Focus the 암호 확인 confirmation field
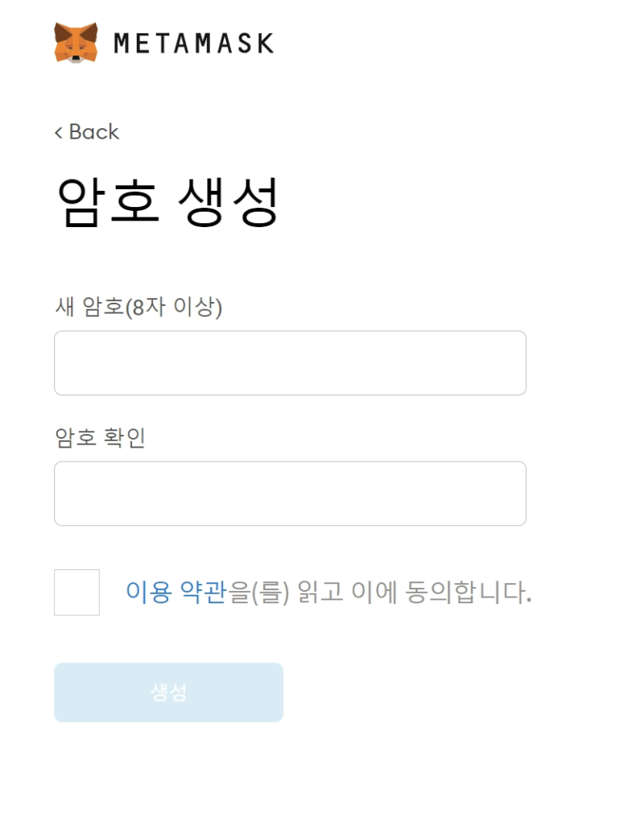The width and height of the screenshot is (644, 835). pos(290,494)
